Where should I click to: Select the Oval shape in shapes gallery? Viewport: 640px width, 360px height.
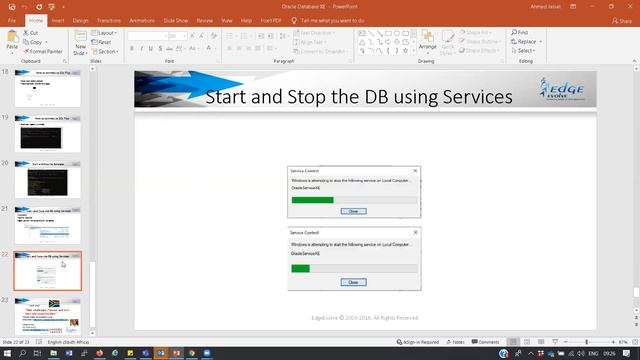click(397, 33)
